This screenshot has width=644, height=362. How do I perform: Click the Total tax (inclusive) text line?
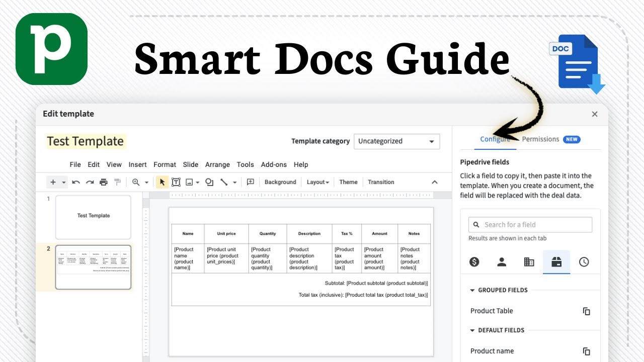click(x=363, y=295)
